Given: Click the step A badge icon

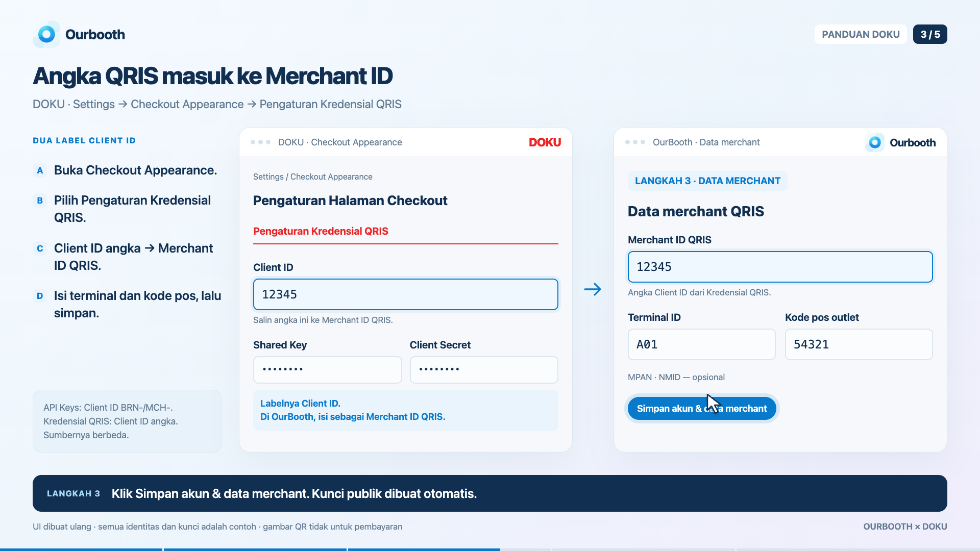Looking at the screenshot, I should click(x=40, y=170).
